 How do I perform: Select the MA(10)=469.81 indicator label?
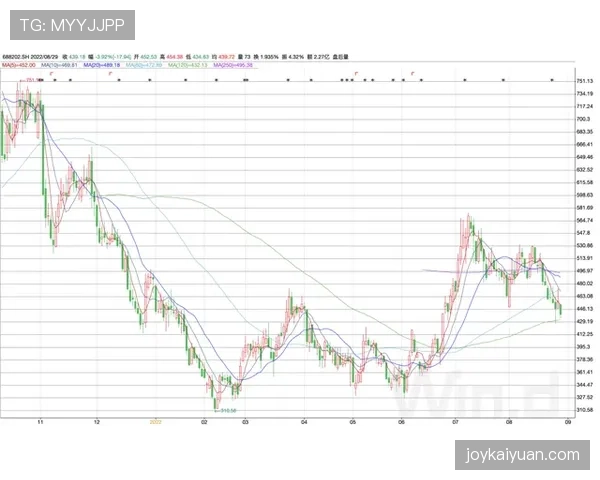[59, 65]
